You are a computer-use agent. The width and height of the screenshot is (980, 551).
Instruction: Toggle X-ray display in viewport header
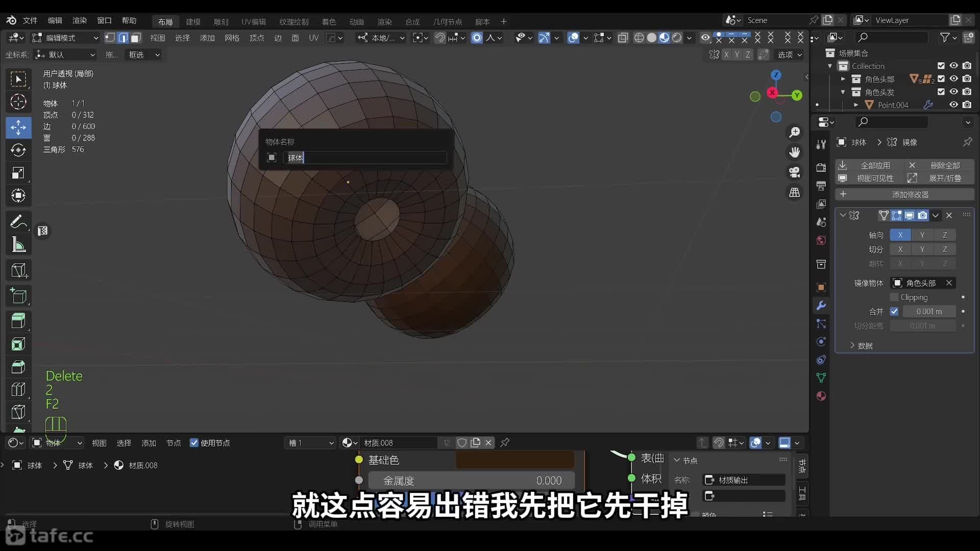point(623,38)
